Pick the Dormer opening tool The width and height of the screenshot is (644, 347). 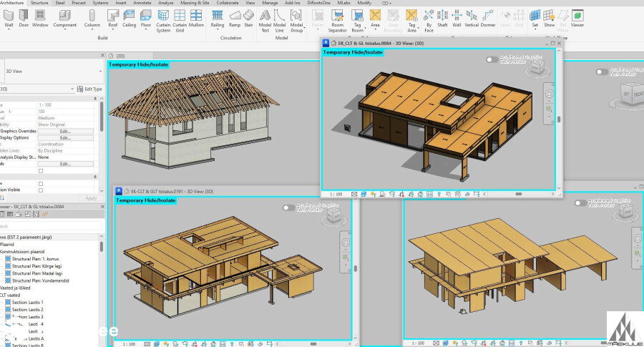point(489,16)
